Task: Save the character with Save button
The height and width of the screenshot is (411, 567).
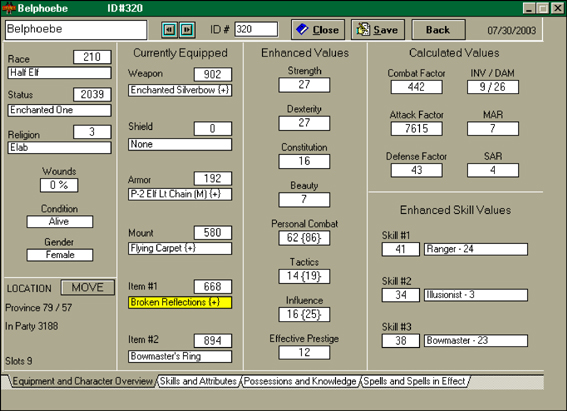Action: click(x=378, y=30)
